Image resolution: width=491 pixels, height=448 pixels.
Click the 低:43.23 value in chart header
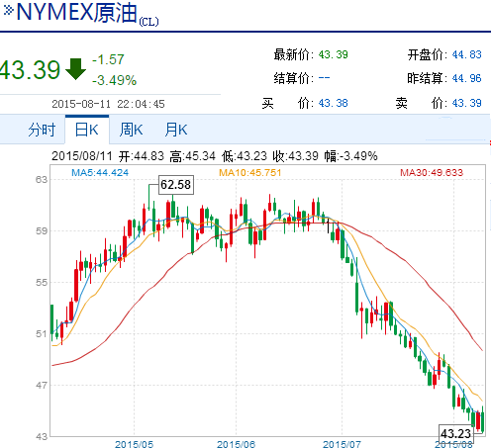245,156
